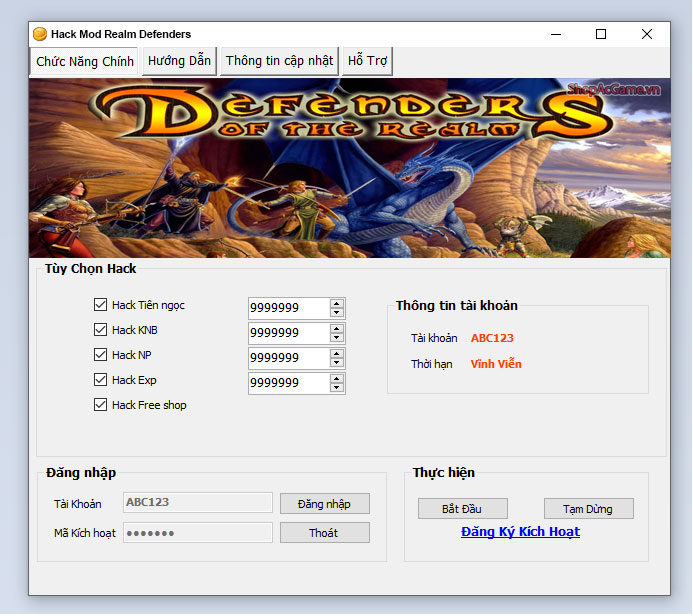Screen dimensions: 693x616
Task: Click the Bắt Đầu button
Action: pyautogui.click(x=463, y=509)
